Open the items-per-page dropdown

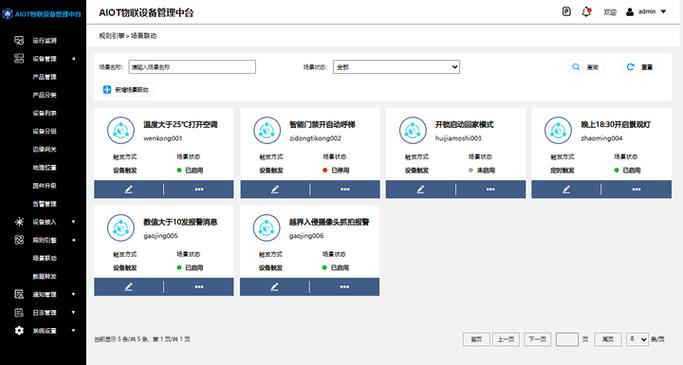(637, 339)
